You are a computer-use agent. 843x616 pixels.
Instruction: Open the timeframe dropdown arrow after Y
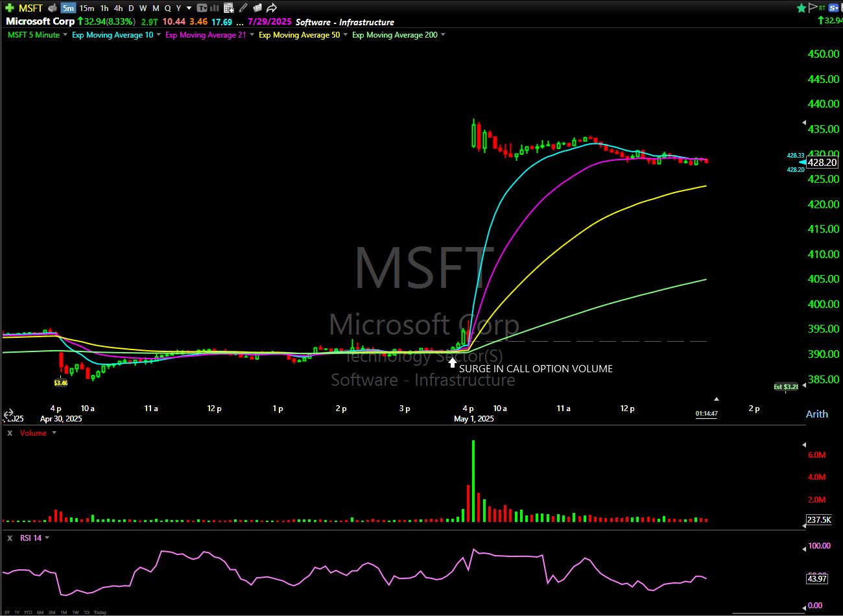[x=189, y=8]
